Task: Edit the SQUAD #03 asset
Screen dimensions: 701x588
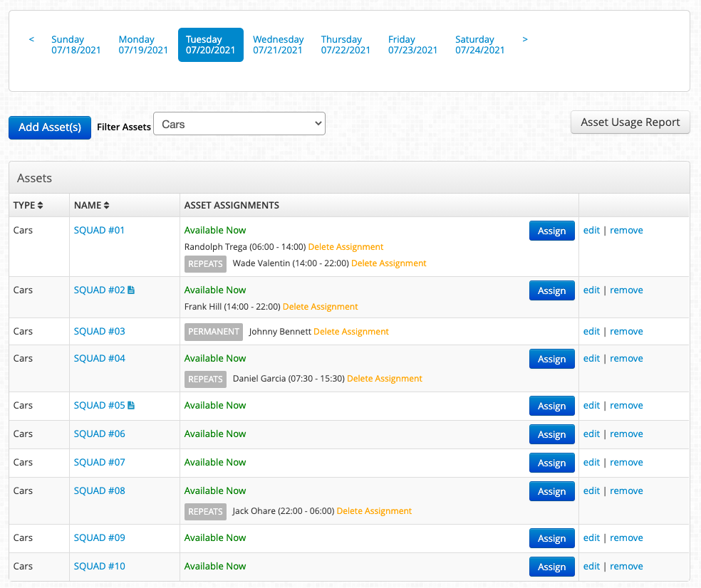Action: click(x=591, y=332)
